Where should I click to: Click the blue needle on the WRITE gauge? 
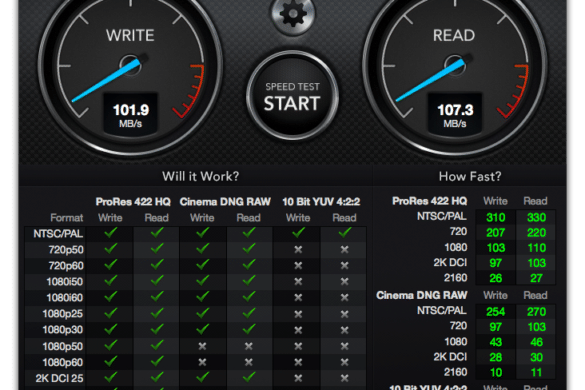coord(106,81)
